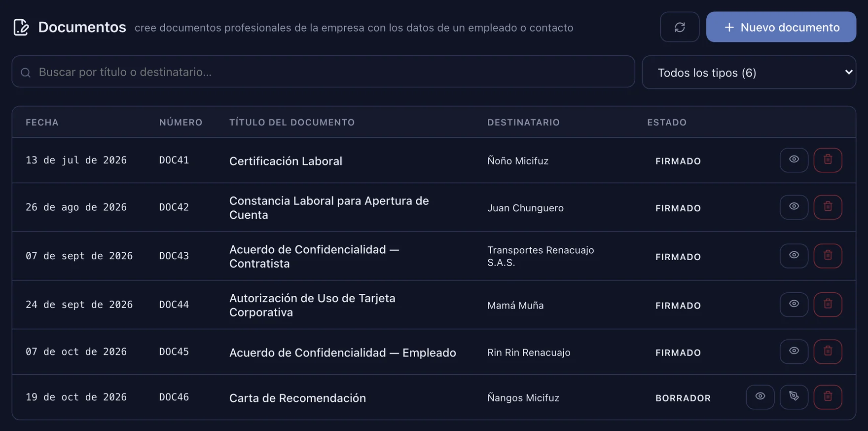View the Constancia Laboral para Apertura document
Image resolution: width=868 pixels, height=431 pixels.
(x=794, y=207)
